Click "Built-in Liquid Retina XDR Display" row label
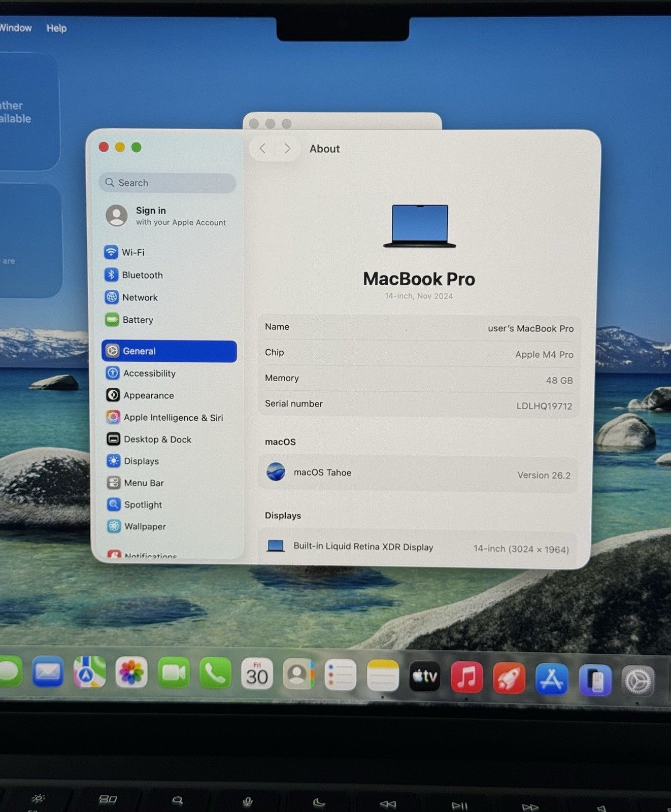This screenshot has width=671, height=812. 363,547
